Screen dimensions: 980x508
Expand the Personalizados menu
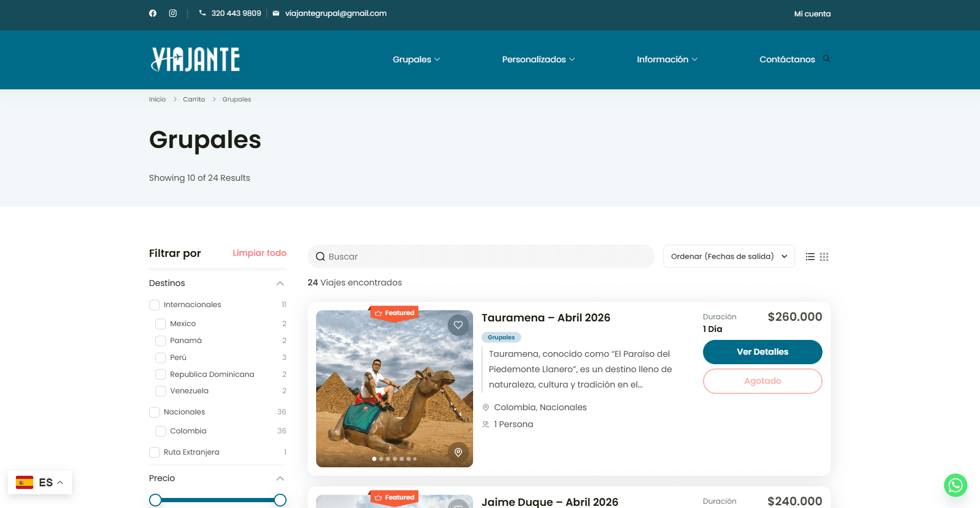(x=538, y=59)
